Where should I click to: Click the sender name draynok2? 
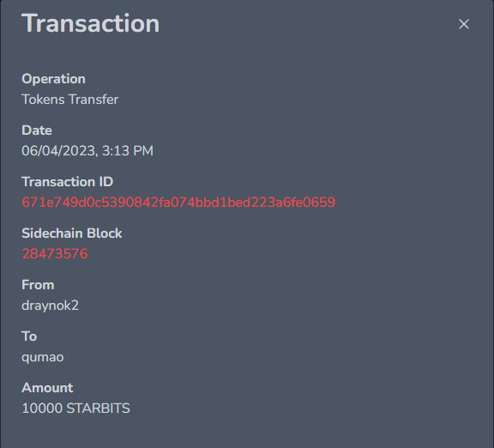tap(50, 306)
